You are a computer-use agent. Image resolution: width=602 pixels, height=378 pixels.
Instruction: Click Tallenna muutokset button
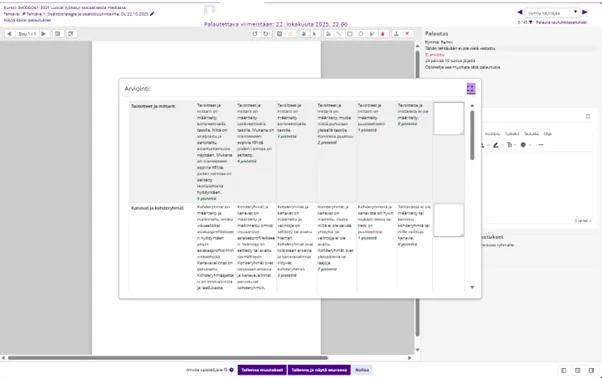click(262, 370)
